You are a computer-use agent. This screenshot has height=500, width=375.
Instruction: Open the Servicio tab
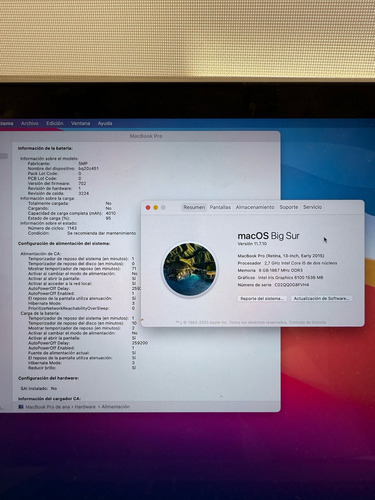pyautogui.click(x=312, y=207)
